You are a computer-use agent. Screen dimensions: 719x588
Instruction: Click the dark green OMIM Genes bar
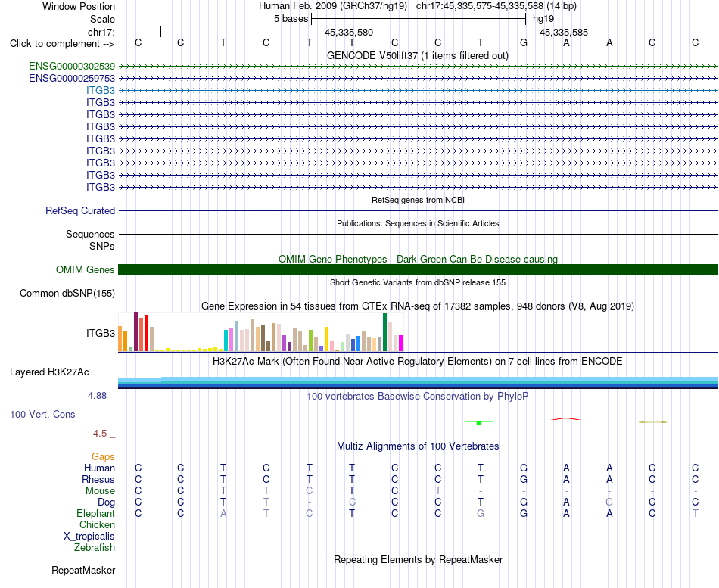click(418, 269)
